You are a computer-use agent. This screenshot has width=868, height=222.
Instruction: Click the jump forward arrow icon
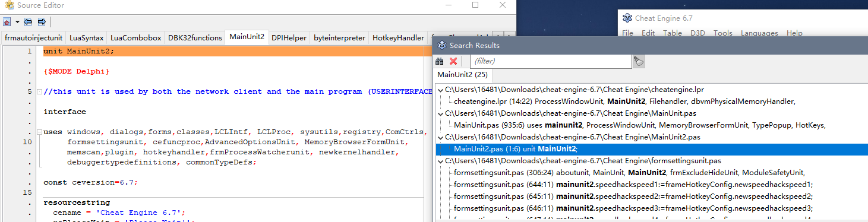point(42,22)
